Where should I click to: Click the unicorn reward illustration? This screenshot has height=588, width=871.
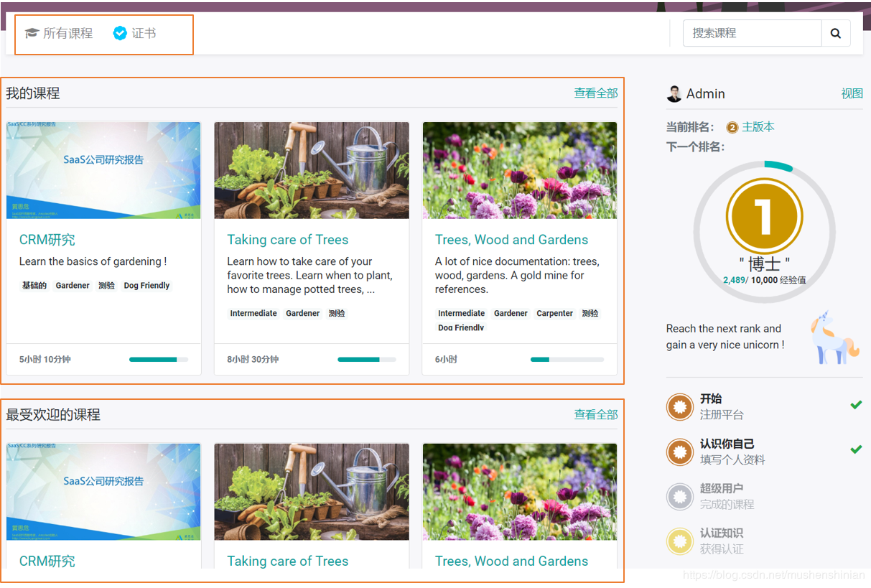click(x=834, y=337)
